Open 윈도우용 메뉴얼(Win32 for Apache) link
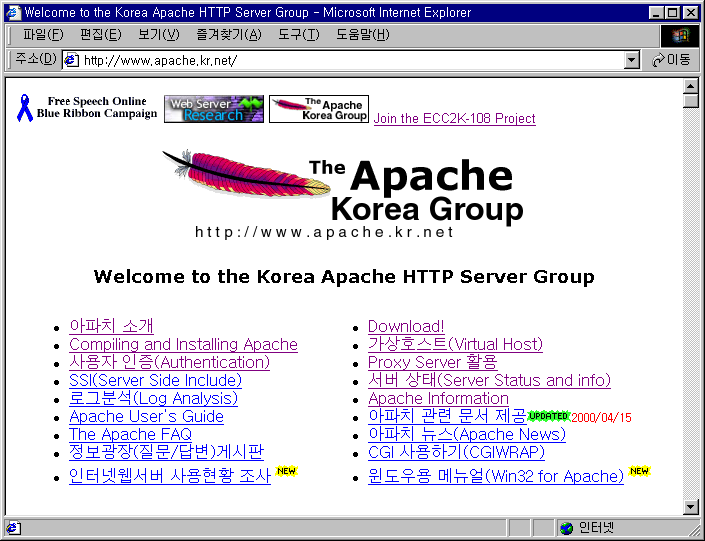Image resolution: width=705 pixels, height=541 pixels. pyautogui.click(x=496, y=476)
